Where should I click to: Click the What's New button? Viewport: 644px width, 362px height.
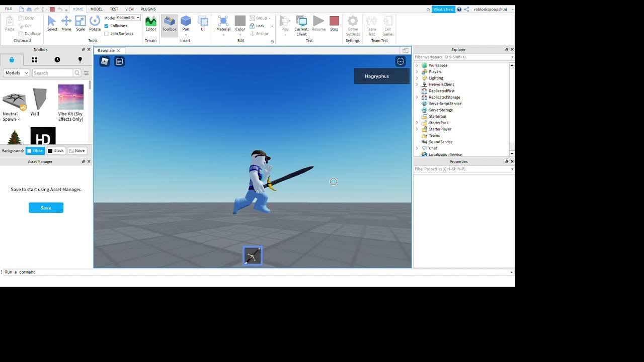pos(443,9)
